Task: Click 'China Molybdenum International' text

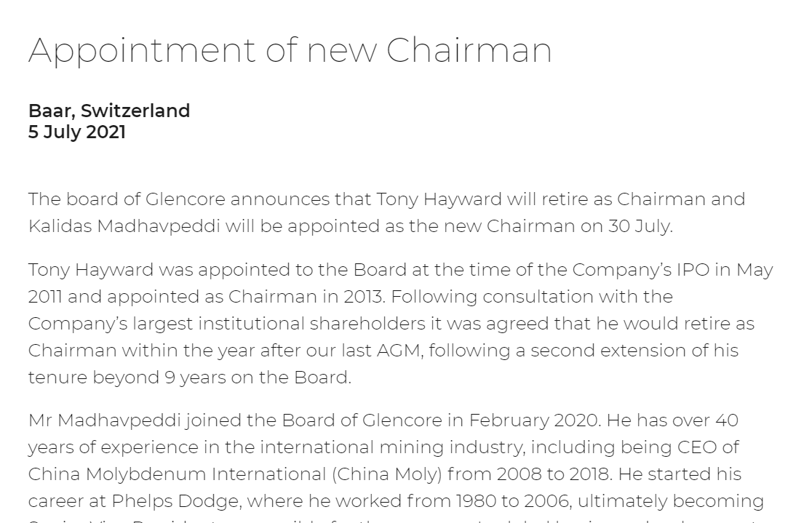Action: pyautogui.click(x=178, y=474)
